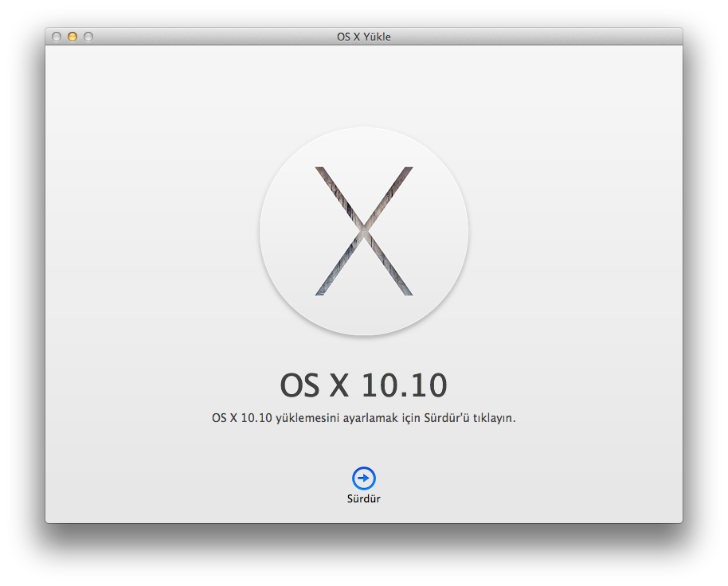Click the large "OS X 10.10" heading
The width and height of the screenshot is (728, 586).
click(x=364, y=385)
